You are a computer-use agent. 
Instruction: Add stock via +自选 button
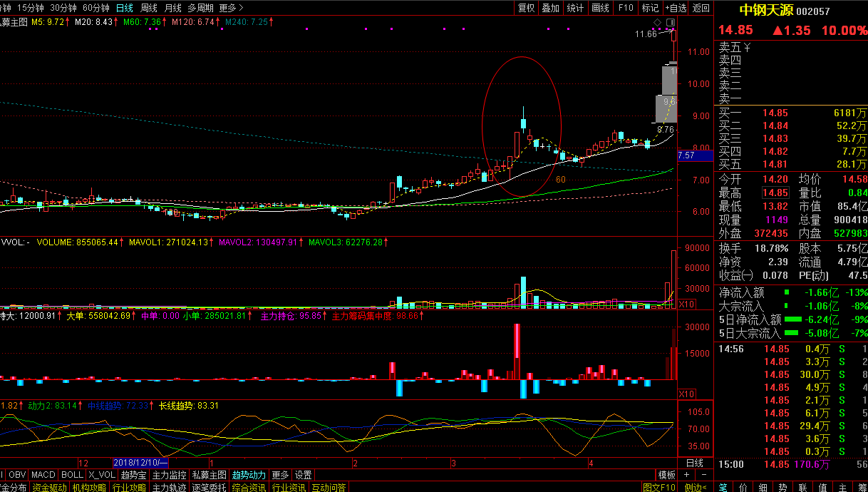(x=676, y=8)
